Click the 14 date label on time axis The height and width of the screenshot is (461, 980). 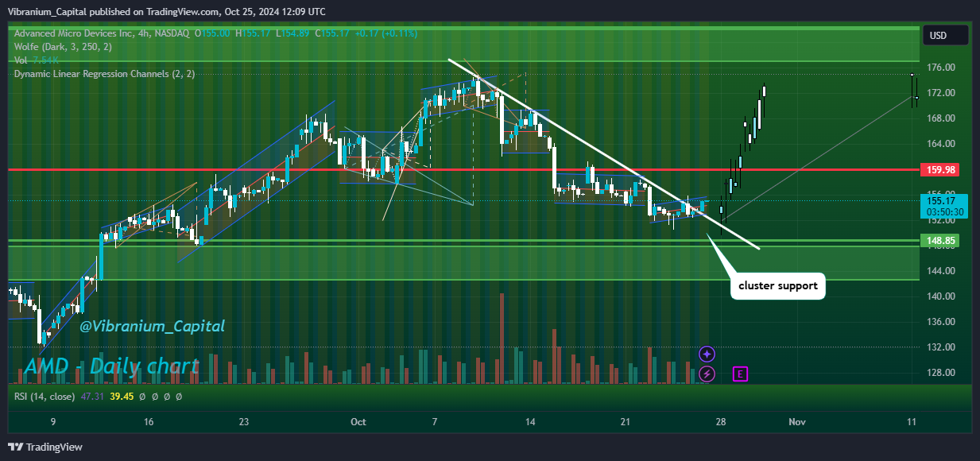(530, 422)
